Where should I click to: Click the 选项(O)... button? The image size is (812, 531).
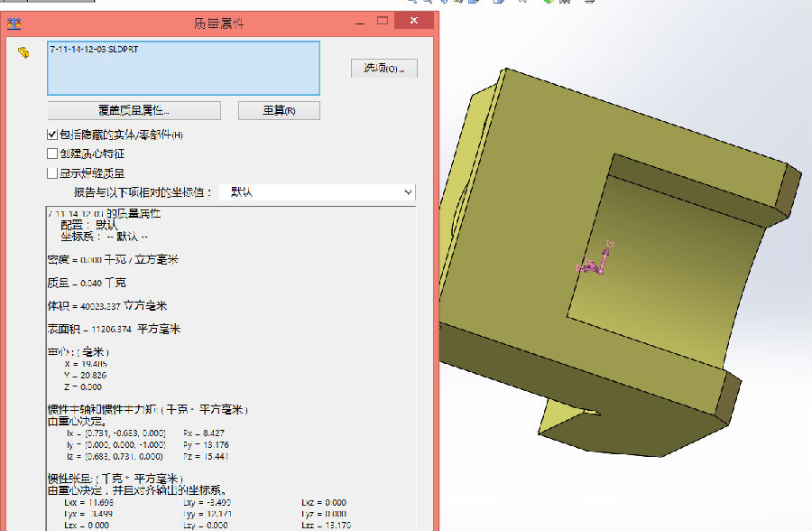(x=383, y=68)
